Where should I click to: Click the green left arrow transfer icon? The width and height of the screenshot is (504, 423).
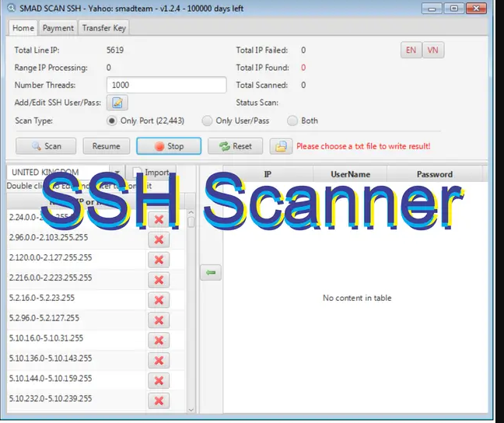[x=211, y=272]
